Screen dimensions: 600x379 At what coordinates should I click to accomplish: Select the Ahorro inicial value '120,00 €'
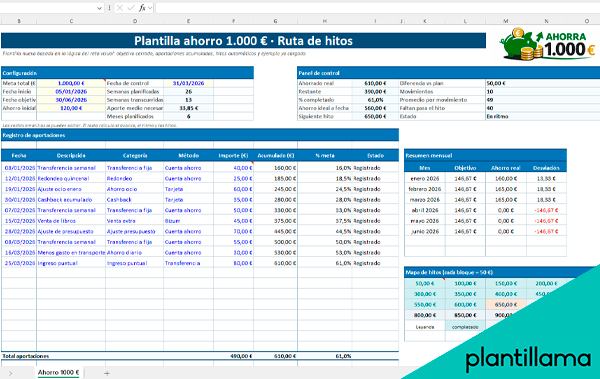coord(71,108)
